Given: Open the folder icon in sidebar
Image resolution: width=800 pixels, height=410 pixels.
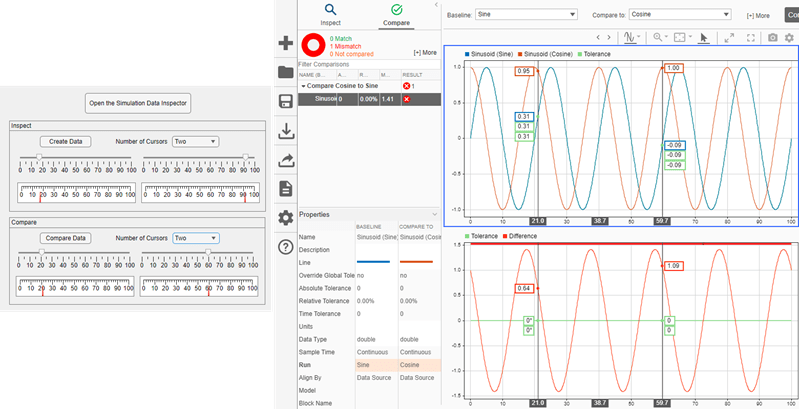Looking at the screenshot, I should pyautogui.click(x=286, y=72).
